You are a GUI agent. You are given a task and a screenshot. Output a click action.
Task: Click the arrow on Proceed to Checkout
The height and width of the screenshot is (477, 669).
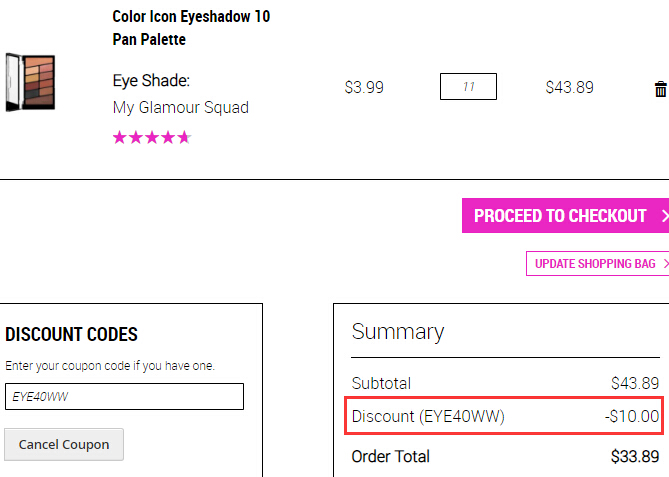pos(665,216)
